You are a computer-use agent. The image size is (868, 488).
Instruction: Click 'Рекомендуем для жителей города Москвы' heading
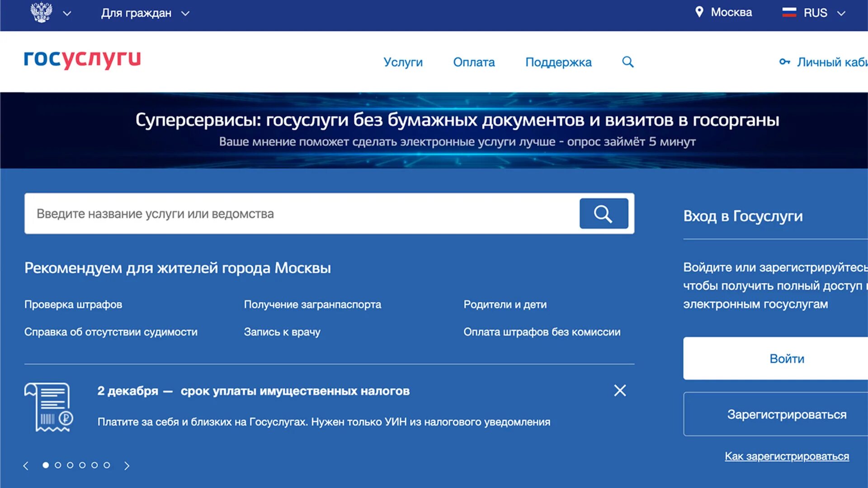click(x=178, y=268)
